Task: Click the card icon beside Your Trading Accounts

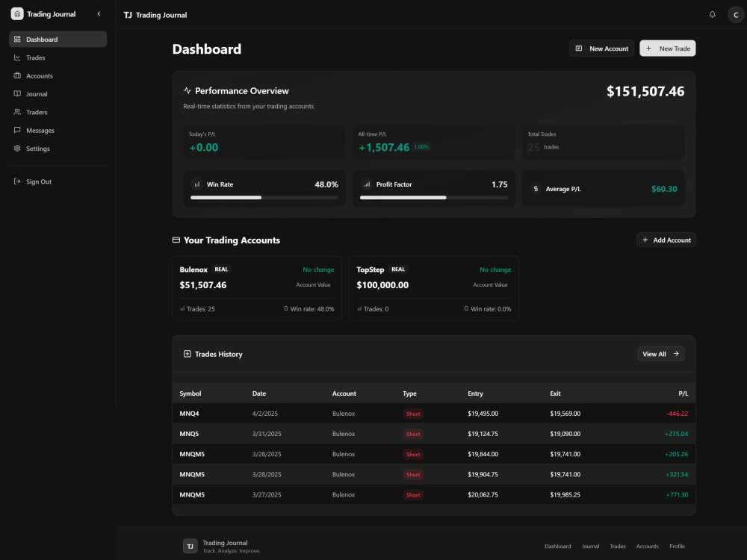Action: 176,240
